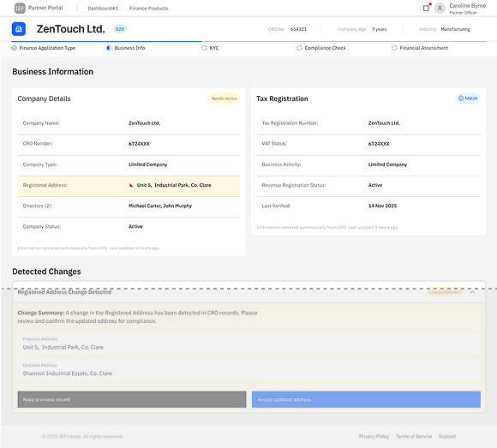Select the Compliance Check step circle

point(299,48)
